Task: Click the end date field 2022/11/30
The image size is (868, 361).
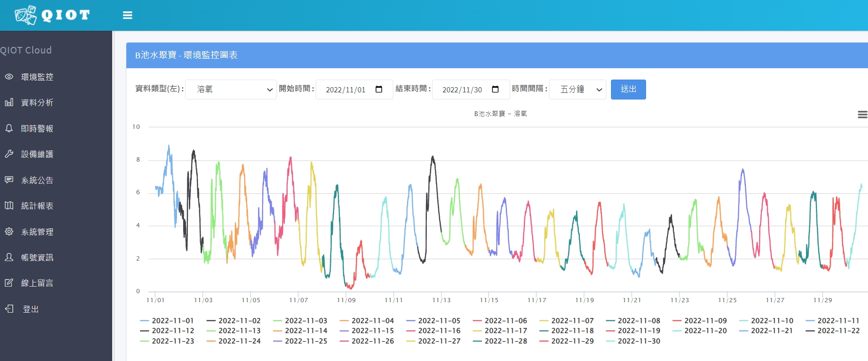Action: 471,89
